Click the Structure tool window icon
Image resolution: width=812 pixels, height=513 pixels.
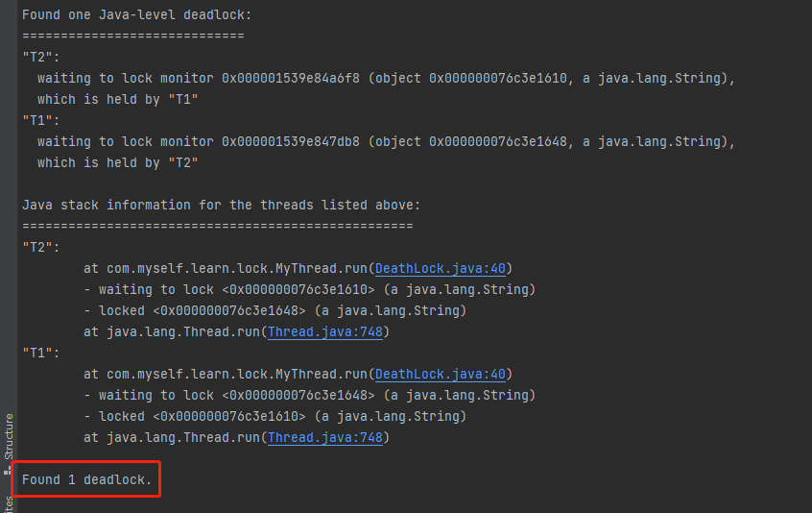point(8,471)
